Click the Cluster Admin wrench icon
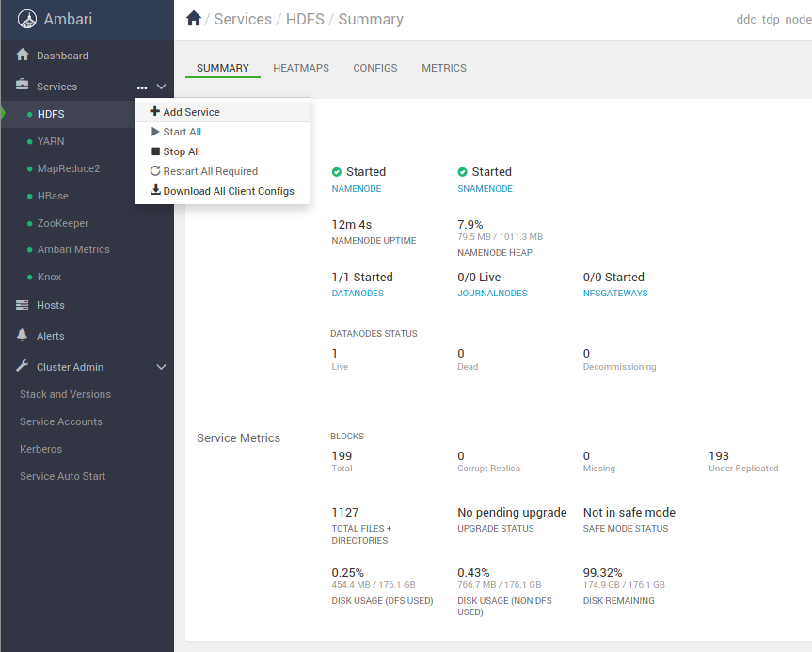The height and width of the screenshot is (652, 812). (23, 367)
